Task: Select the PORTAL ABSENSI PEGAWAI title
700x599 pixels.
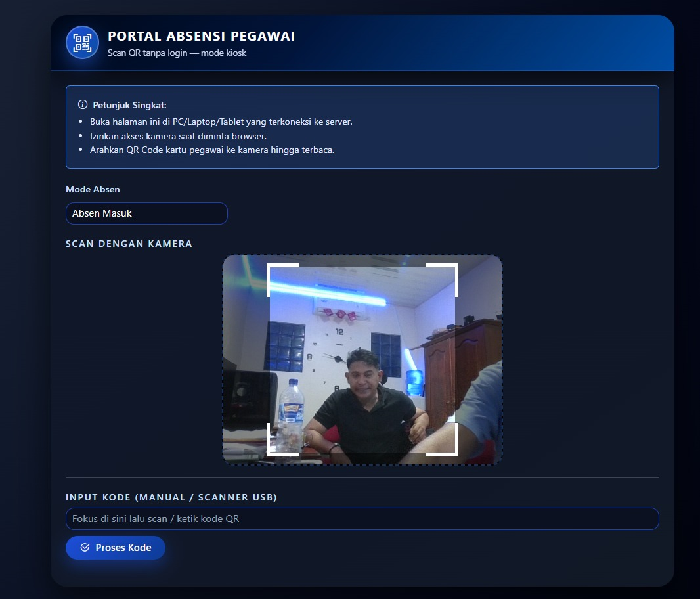Action: click(x=201, y=37)
